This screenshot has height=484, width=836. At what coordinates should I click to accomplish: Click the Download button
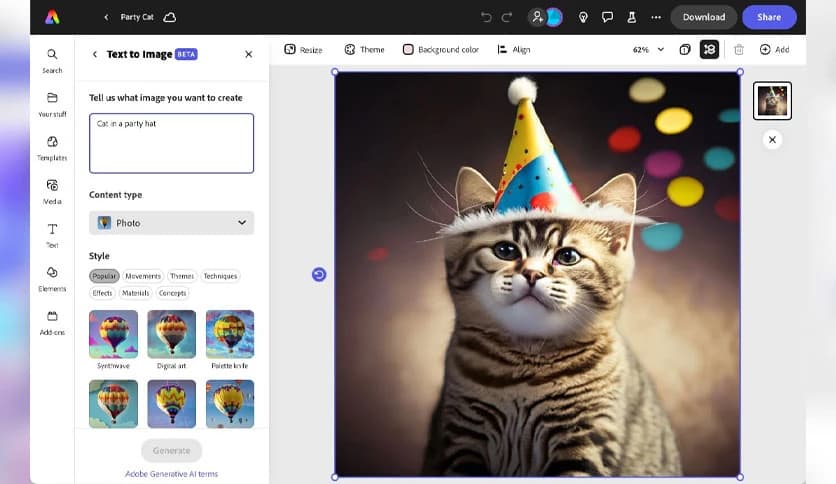(703, 17)
